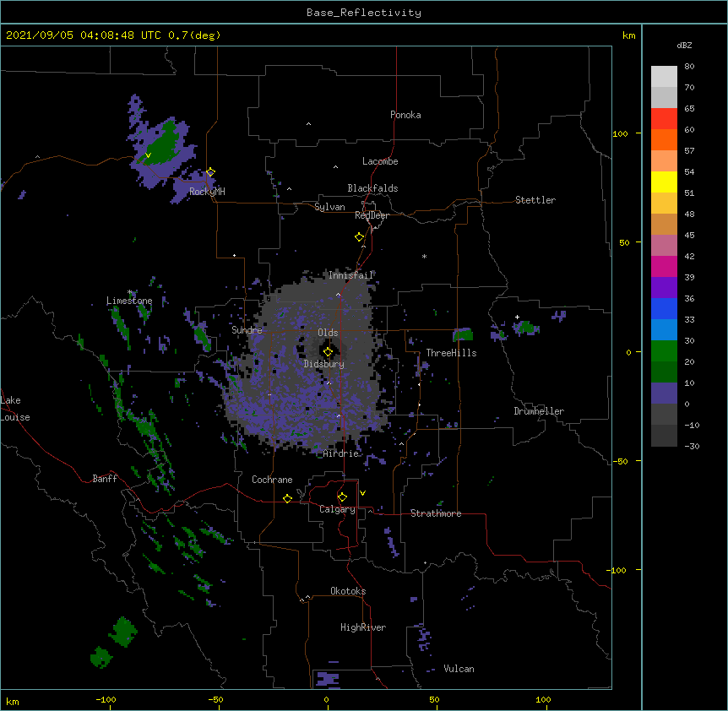Screen dimensions: 728x711
Task: Click the Airdrie city label
Action: (341, 453)
